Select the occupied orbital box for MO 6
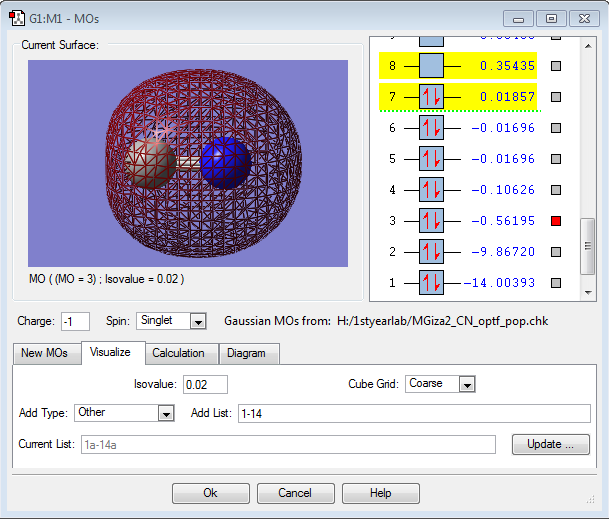This screenshot has height=519, width=609. pos(431,128)
